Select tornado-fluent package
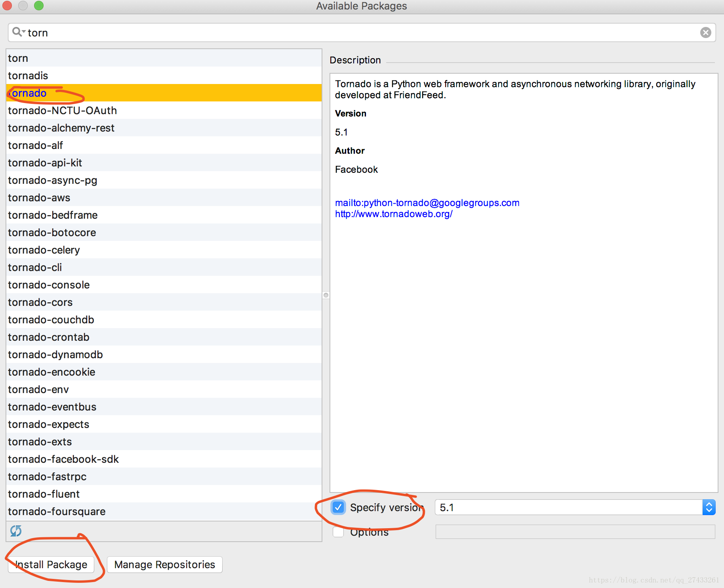The height and width of the screenshot is (588, 724). coord(164,494)
